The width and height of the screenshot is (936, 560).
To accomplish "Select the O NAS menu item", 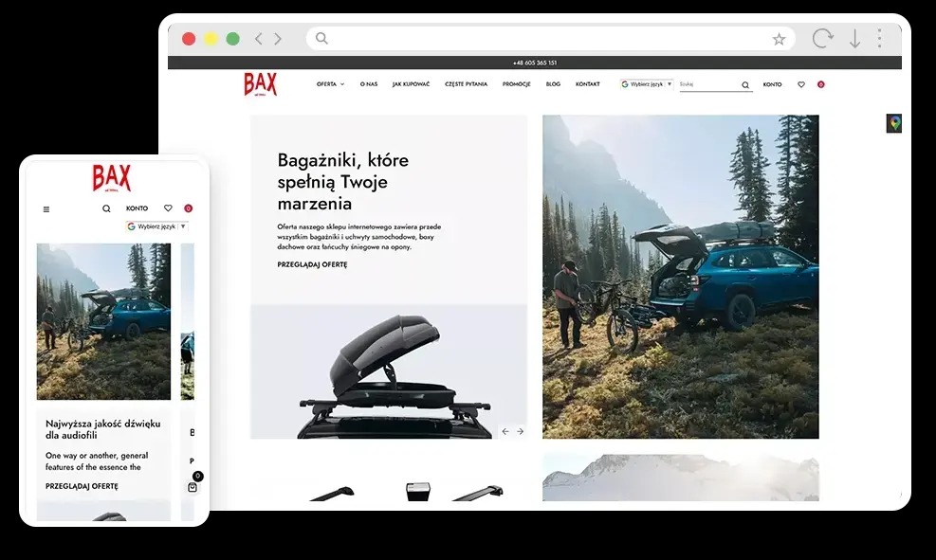I will pyautogui.click(x=368, y=83).
